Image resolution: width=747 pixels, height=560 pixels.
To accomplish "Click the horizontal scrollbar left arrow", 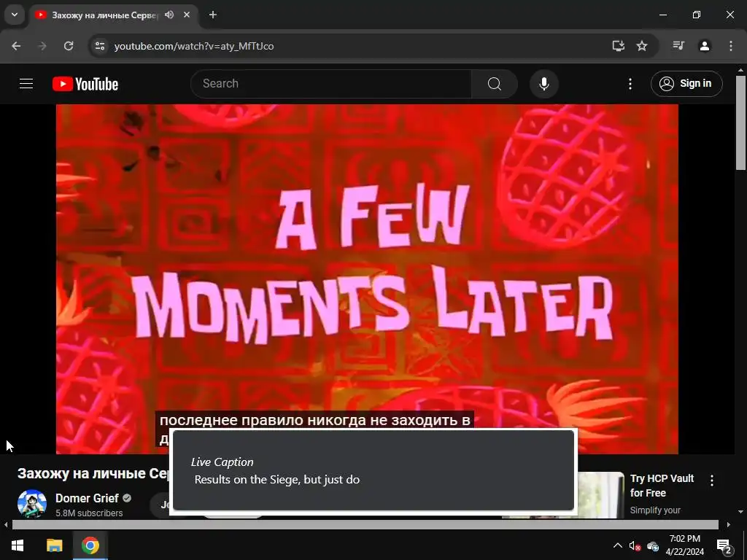I will (x=6, y=525).
